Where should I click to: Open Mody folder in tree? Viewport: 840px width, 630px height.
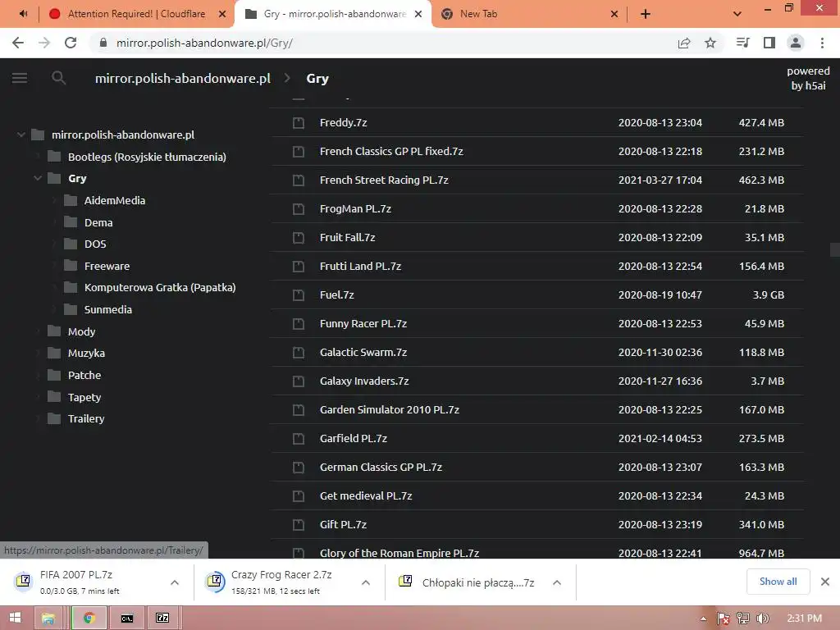click(x=81, y=331)
